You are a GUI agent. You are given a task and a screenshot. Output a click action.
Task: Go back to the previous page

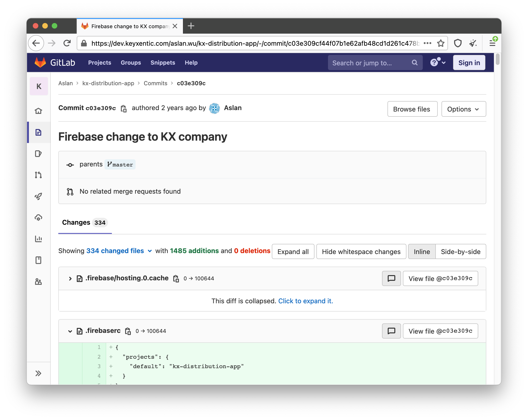36,43
